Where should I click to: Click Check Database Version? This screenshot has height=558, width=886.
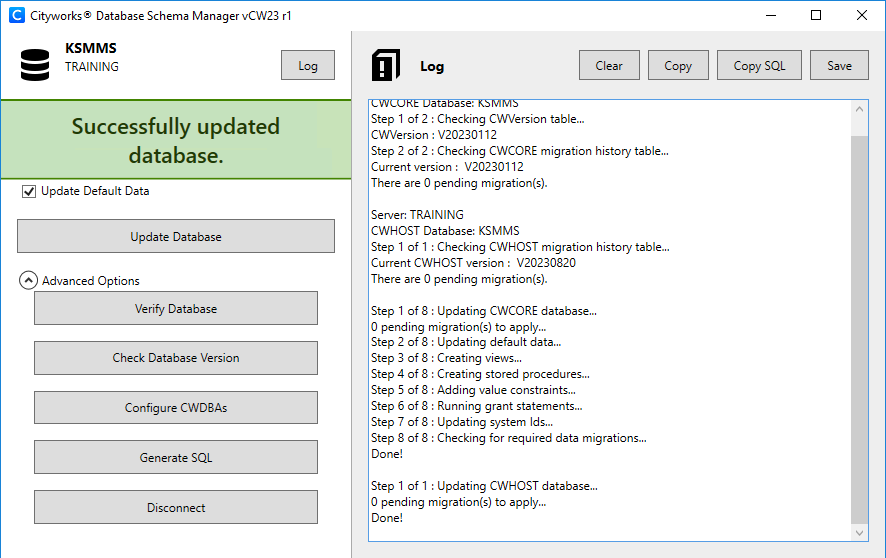176,358
